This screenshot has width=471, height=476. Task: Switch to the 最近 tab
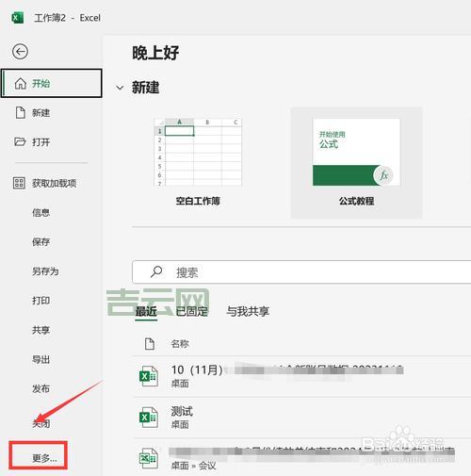click(x=146, y=311)
